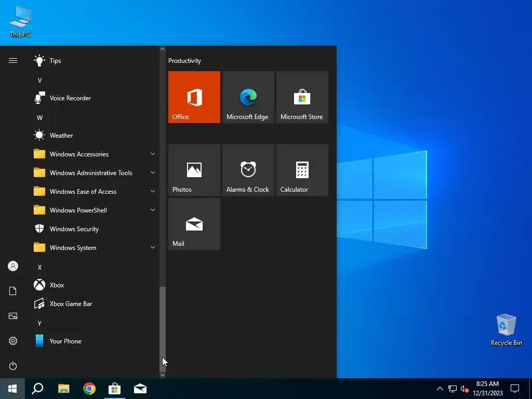Open network icon in the system tray

point(453,389)
